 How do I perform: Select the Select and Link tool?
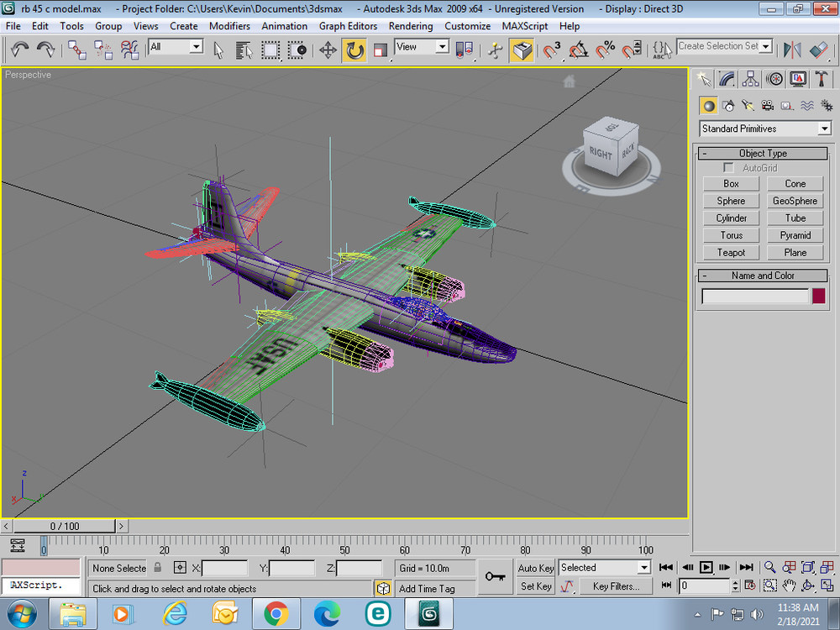(77, 50)
